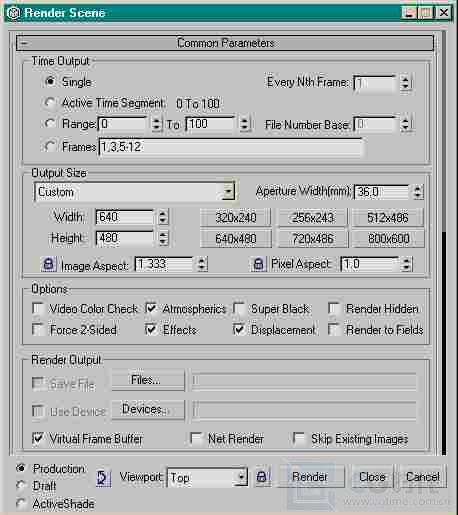This screenshot has width=458, height=515.
Task: Enable Render to Fields checkbox
Action: [x=334, y=329]
